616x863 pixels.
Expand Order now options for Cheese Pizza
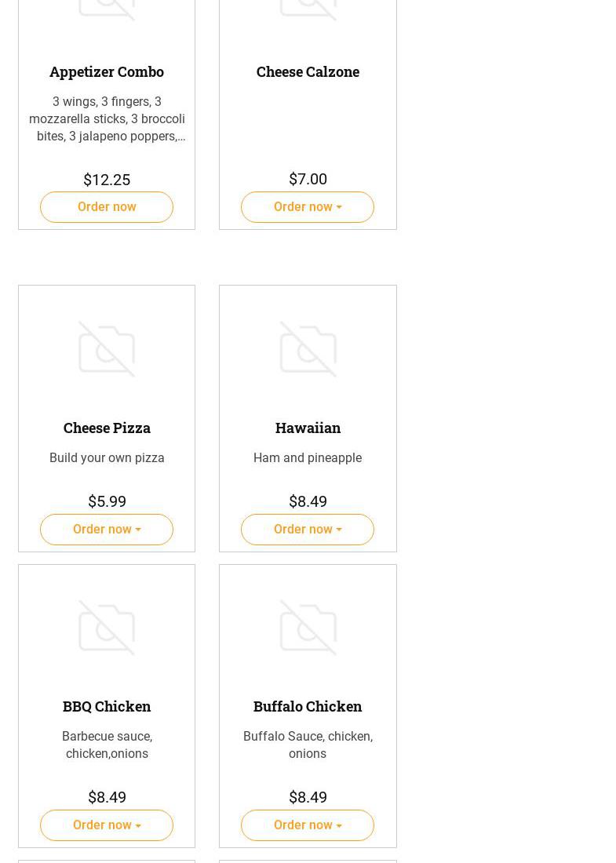[x=107, y=530]
